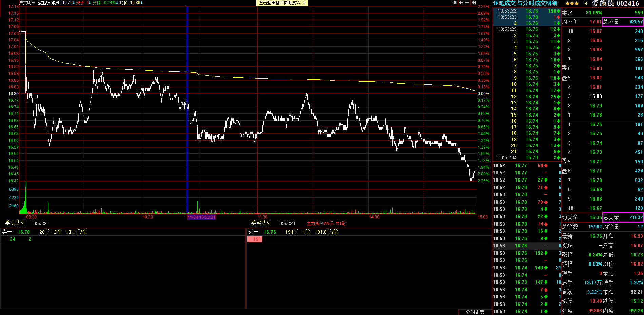Select the 10:53 trade with volume 140

tap(527, 268)
